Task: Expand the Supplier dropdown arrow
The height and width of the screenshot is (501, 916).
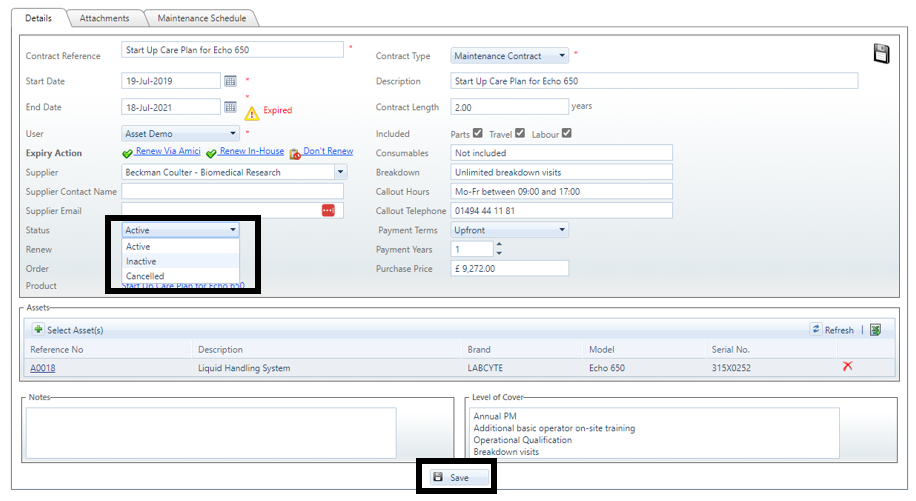Action: click(x=341, y=172)
